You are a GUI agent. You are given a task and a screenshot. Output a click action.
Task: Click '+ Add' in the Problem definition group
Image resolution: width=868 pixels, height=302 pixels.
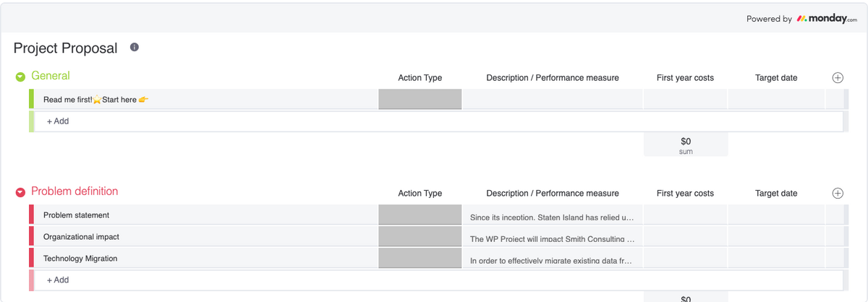(x=58, y=280)
